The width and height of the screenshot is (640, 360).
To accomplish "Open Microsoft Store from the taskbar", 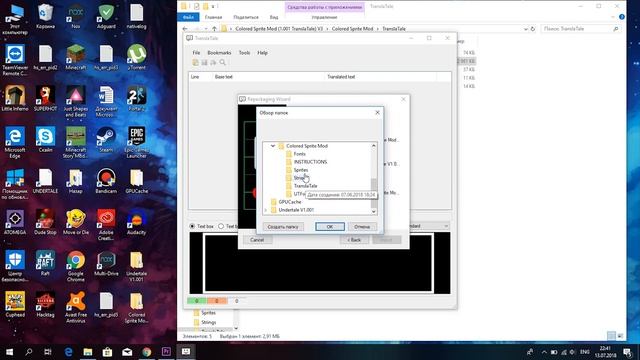I will pos(107,351).
